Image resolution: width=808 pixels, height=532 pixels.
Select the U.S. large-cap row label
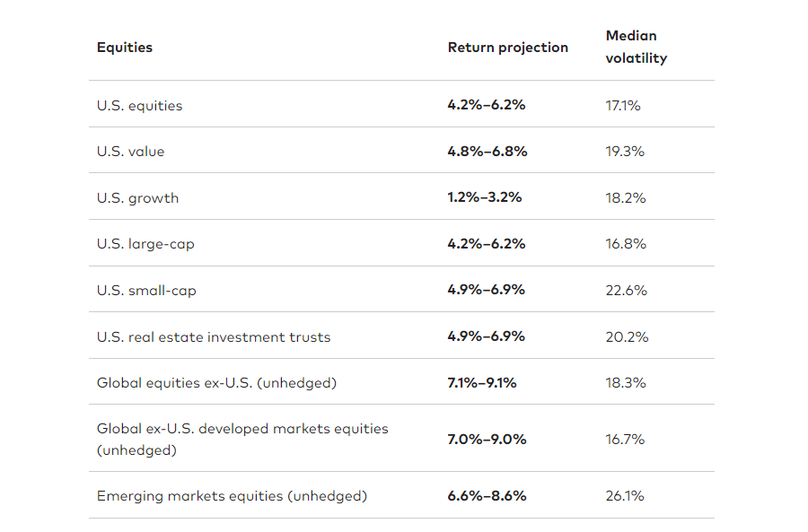point(145,244)
